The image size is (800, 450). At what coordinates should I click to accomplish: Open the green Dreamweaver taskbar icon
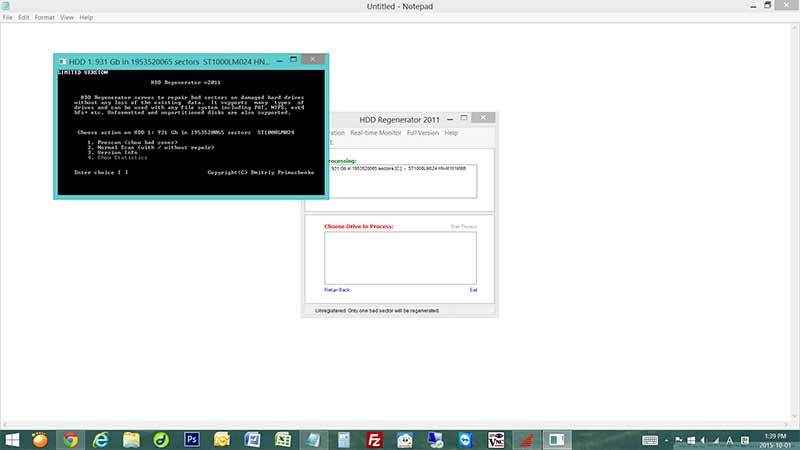pos(161,440)
